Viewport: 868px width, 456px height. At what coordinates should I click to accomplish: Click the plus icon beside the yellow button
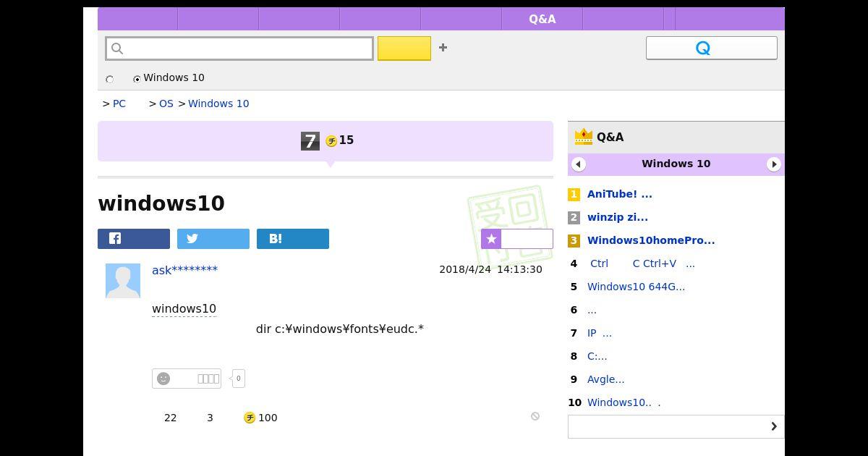click(x=443, y=48)
